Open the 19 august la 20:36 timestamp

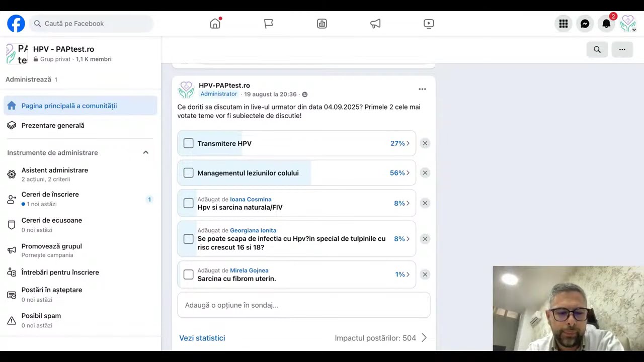click(x=270, y=95)
